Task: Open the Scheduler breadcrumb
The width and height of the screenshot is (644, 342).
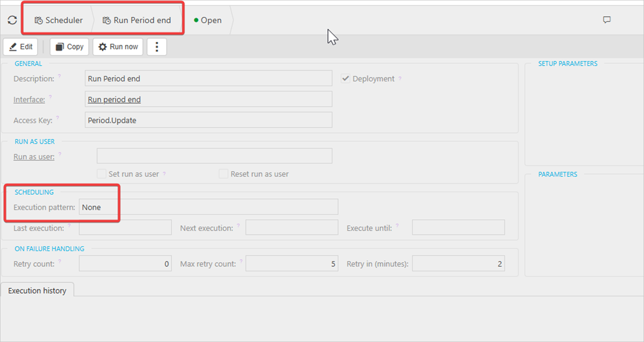Action: tap(59, 20)
